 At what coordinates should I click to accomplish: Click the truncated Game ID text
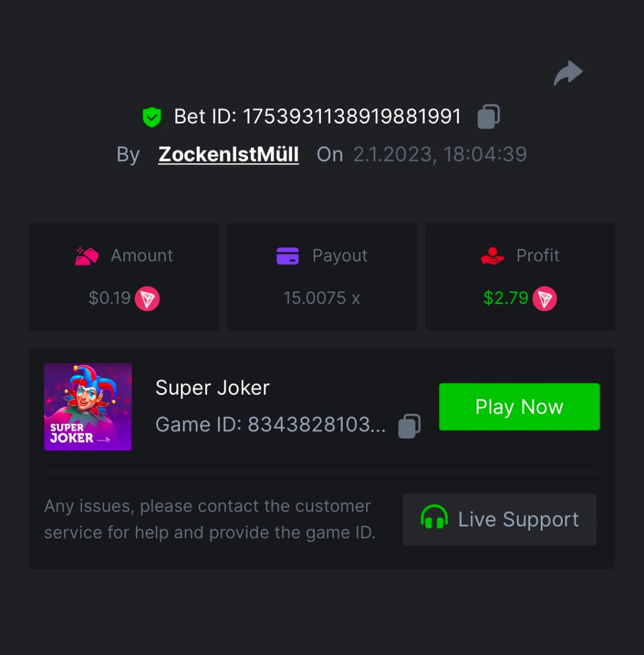point(270,425)
